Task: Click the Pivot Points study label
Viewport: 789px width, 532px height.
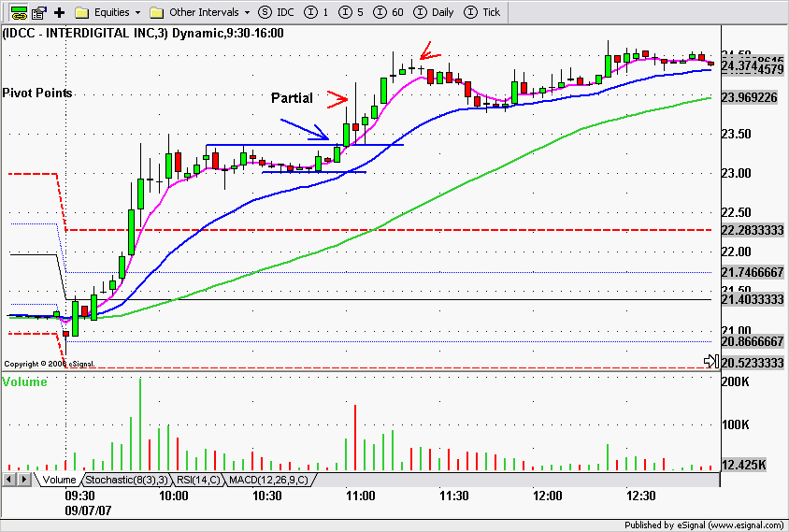Action: [x=37, y=93]
